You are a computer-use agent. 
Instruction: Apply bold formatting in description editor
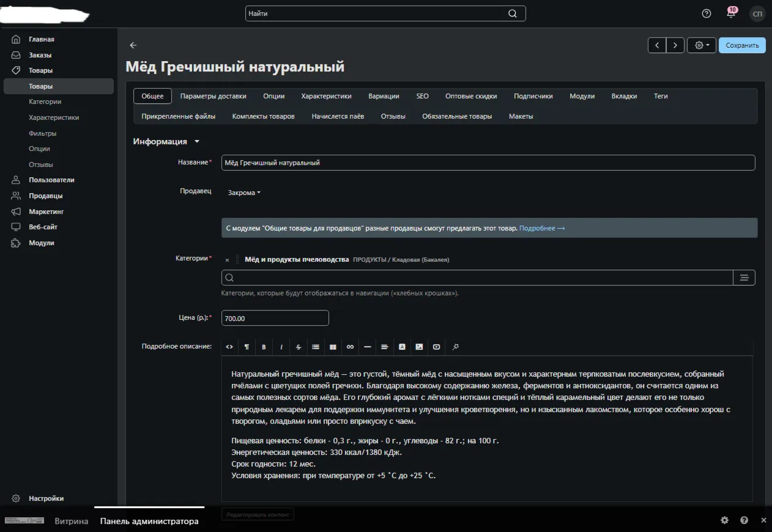(x=264, y=347)
